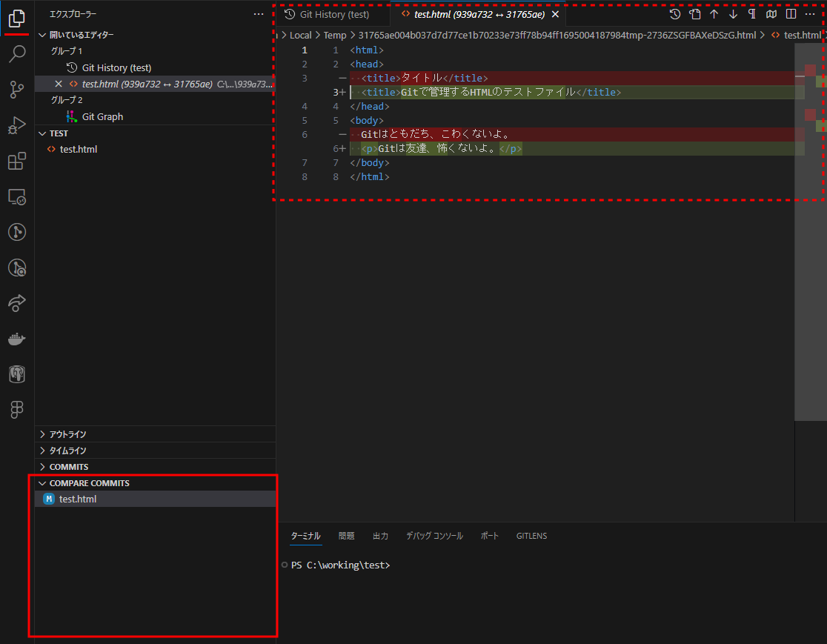827x644 pixels.
Task: Open the Live Share arrow icon
Action: tap(17, 303)
